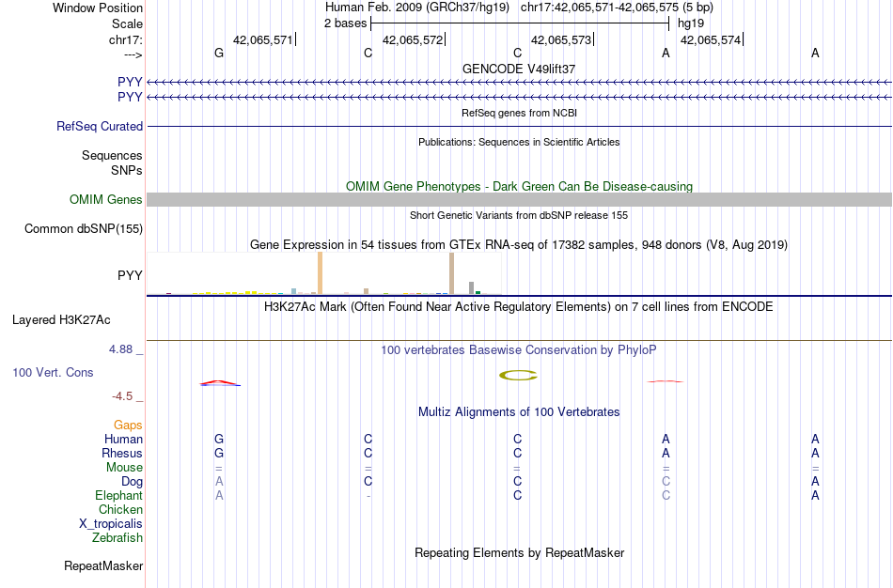Click the Common dbSNP(155) track label
893x588 pixels.
point(84,229)
